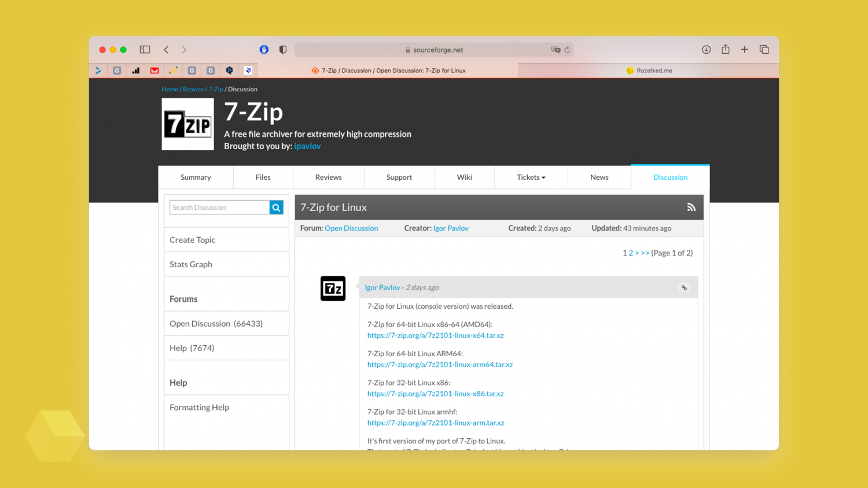Expand the Tickets dropdown menu
The height and width of the screenshot is (488, 868).
tap(531, 178)
